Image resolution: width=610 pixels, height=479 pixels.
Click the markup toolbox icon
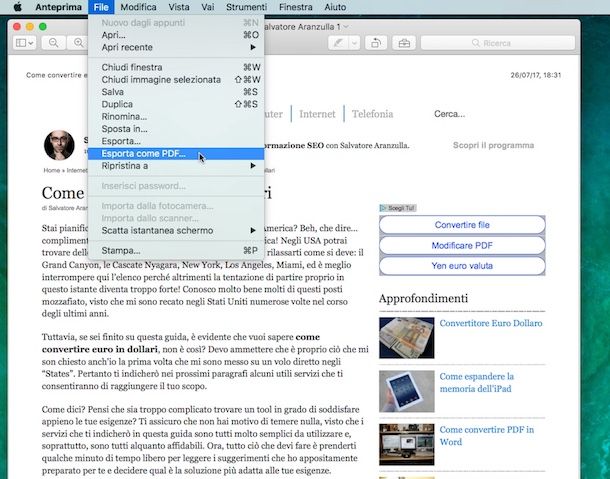(x=403, y=43)
